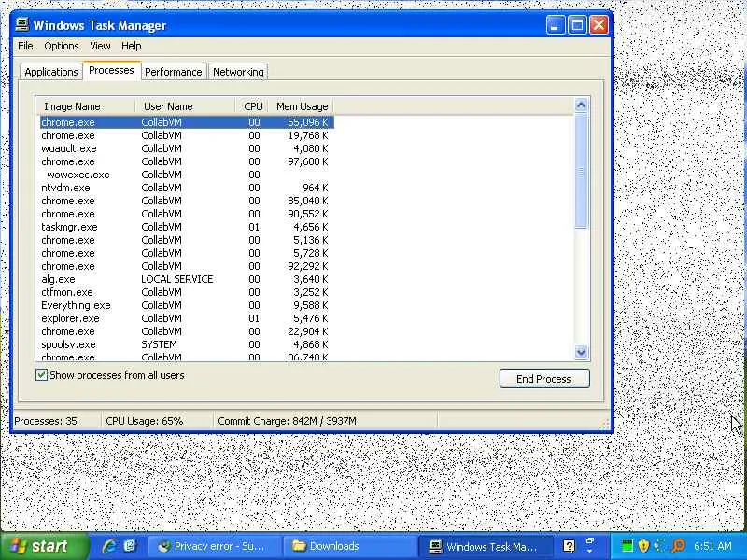Select the ntvdm.exe process

(x=187, y=188)
